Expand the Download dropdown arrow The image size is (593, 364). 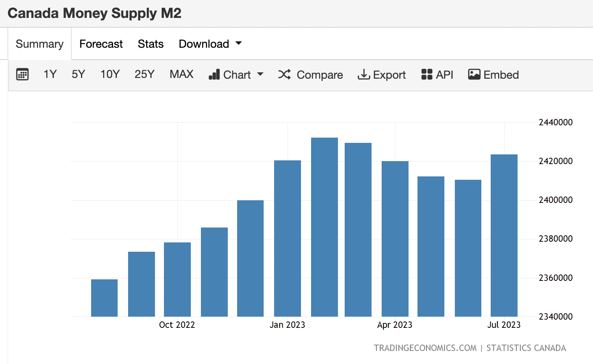pos(239,44)
